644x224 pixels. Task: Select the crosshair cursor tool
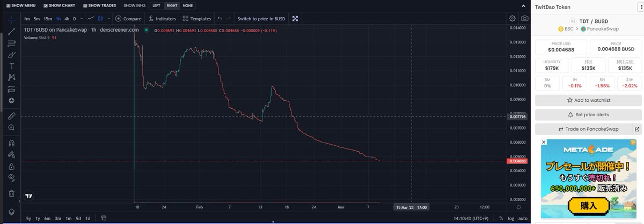(12, 19)
